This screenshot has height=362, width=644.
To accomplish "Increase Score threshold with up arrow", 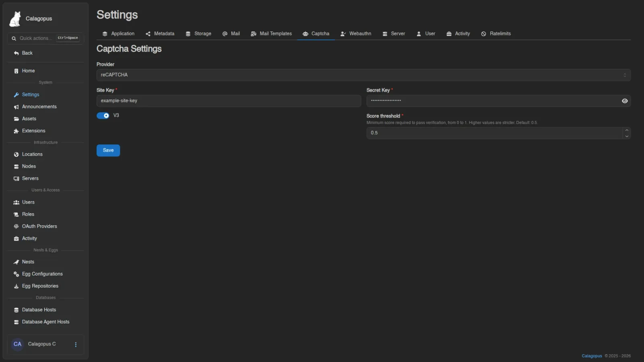I will pyautogui.click(x=627, y=130).
